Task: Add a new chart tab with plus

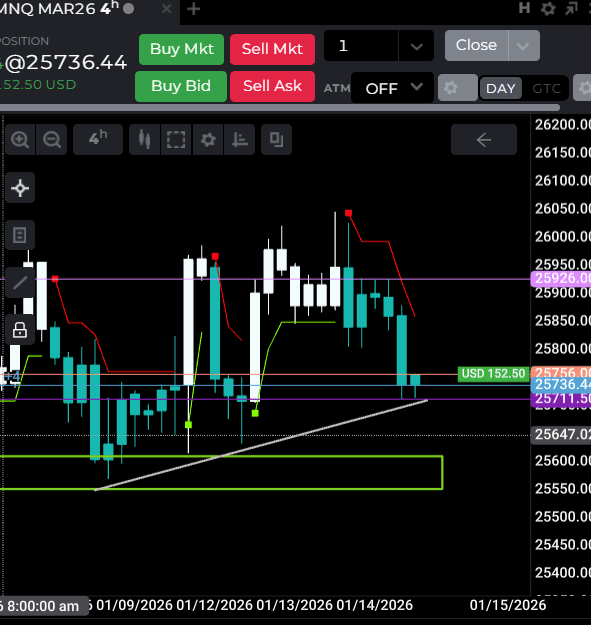Action: point(194,9)
